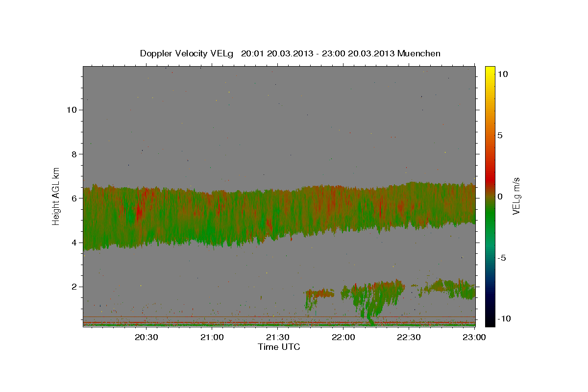Click the plot title 'Doppler Velocity VELg'
588x392 pixels.
tap(187, 53)
